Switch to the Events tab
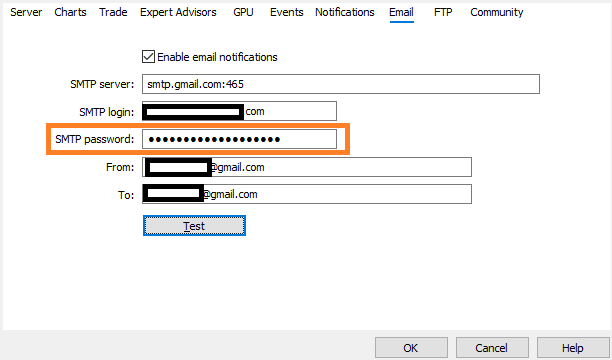The height and width of the screenshot is (360, 612). point(286,12)
